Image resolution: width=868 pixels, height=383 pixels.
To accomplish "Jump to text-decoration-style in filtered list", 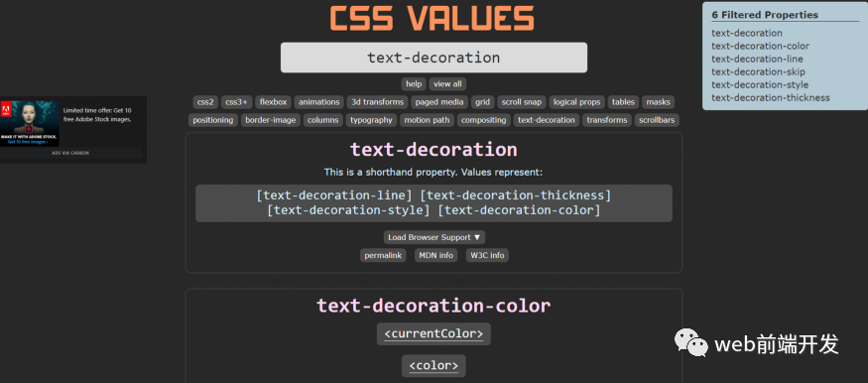I will [760, 84].
